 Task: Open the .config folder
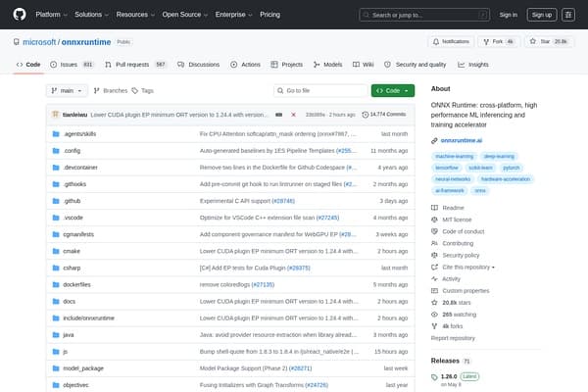point(72,151)
